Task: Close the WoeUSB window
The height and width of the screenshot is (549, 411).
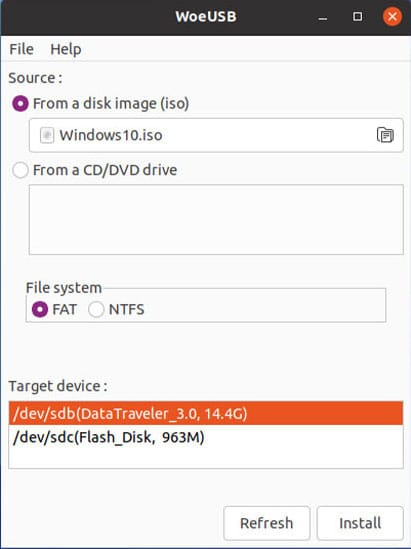Action: (x=392, y=16)
